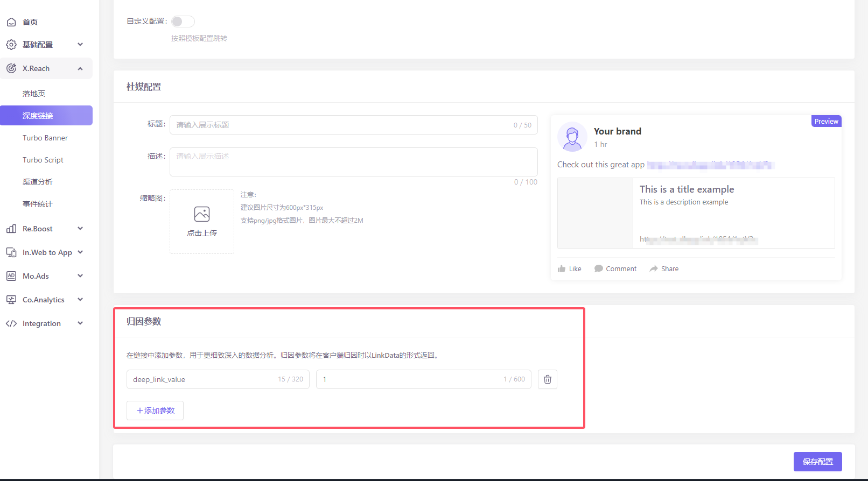Delete the deep_link_value parameter with trash icon

(547, 379)
